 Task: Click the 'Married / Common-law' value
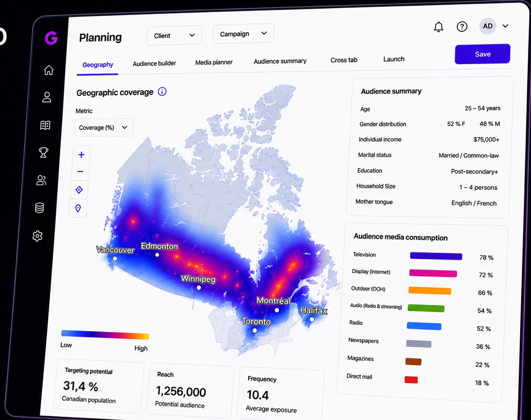[x=469, y=156]
